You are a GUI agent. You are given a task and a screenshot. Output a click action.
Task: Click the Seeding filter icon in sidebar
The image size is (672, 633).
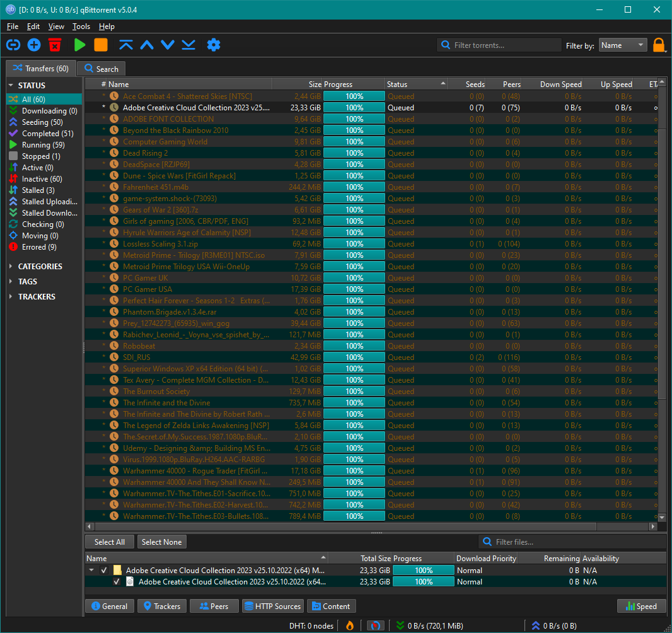[x=13, y=122]
